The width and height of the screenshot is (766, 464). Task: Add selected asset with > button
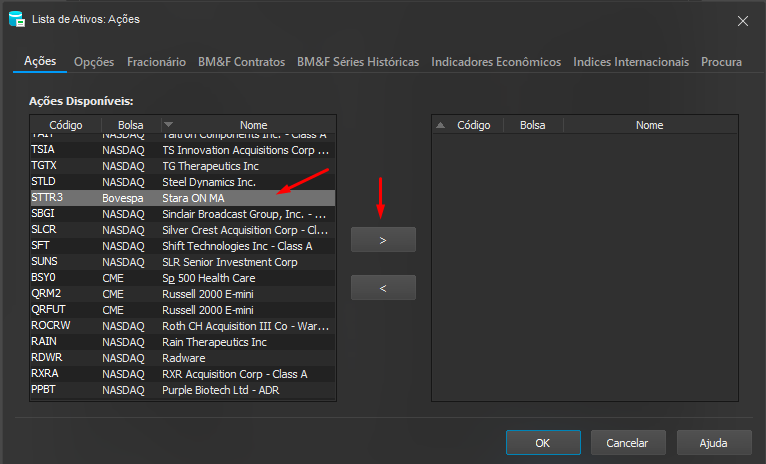pos(383,240)
